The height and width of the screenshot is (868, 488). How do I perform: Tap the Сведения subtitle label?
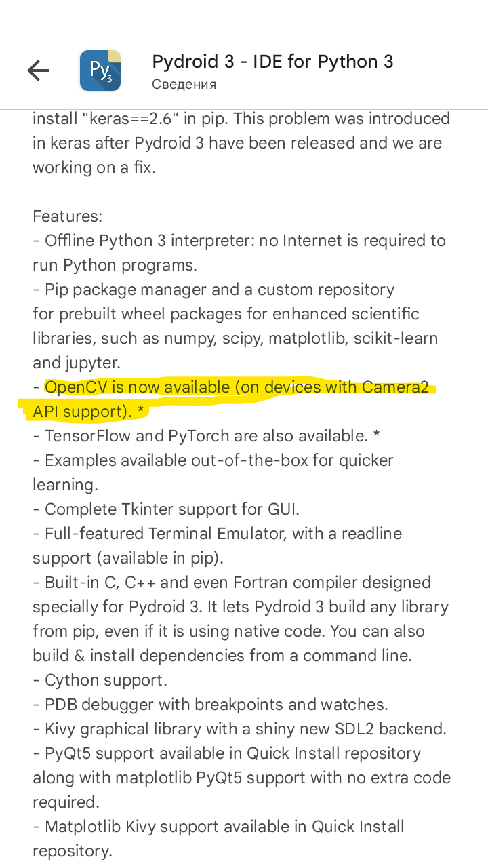[x=184, y=85]
